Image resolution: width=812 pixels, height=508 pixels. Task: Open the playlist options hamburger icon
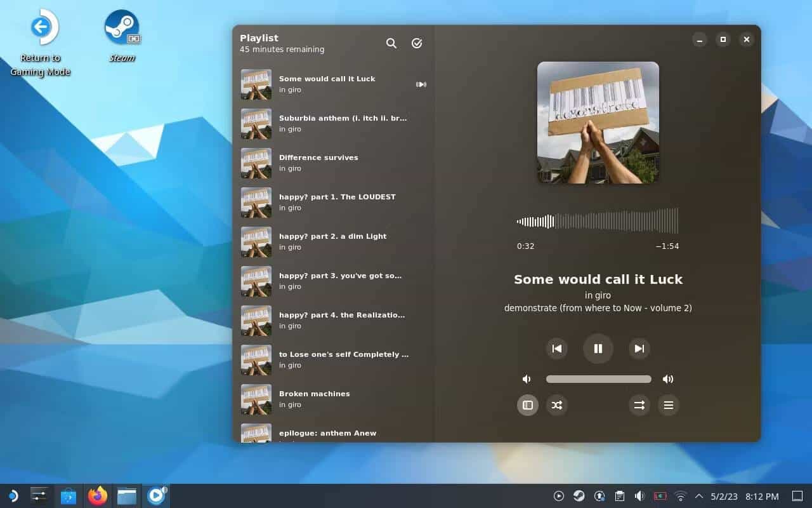click(x=668, y=405)
